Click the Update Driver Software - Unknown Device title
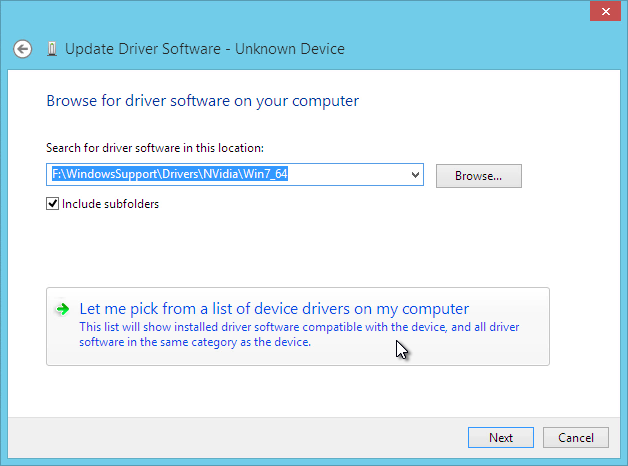The height and width of the screenshot is (466, 628). tap(205, 49)
